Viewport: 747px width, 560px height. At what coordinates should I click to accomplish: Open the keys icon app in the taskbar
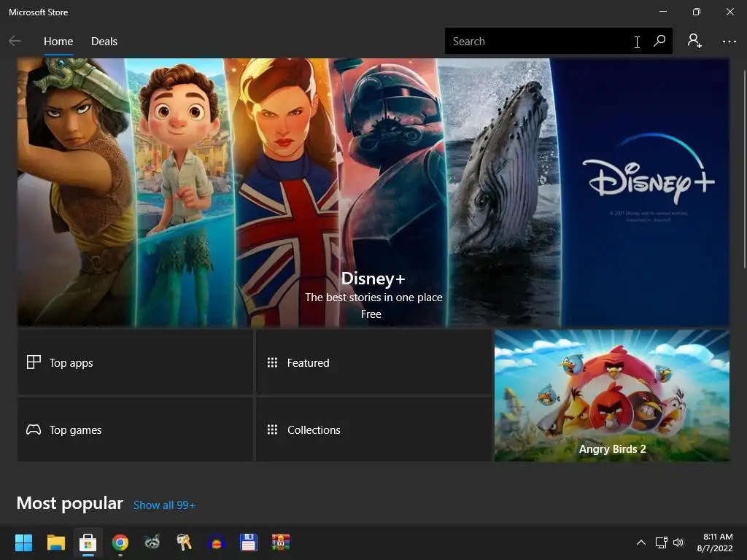pyautogui.click(x=184, y=542)
